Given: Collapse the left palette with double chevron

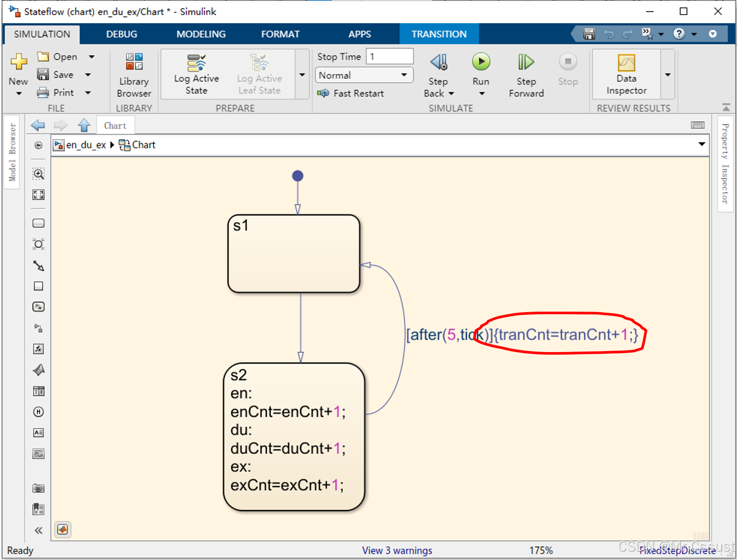Looking at the screenshot, I should tap(38, 530).
